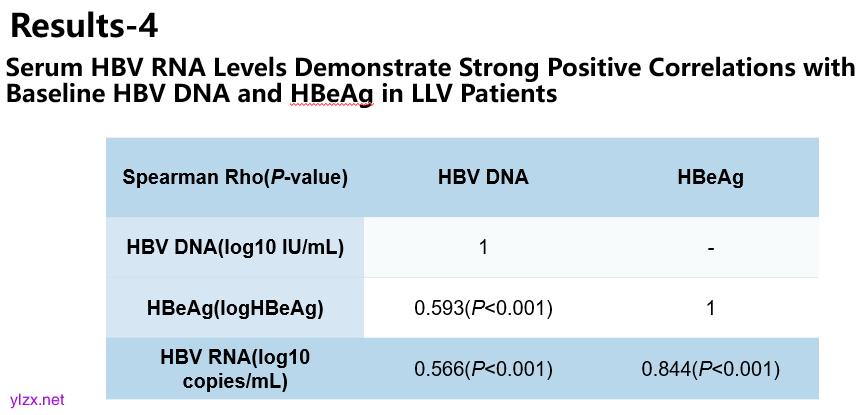Viewport: 868px width, 415px height.
Task: Click the dash cell in the HBeAg column
Action: 710,247
